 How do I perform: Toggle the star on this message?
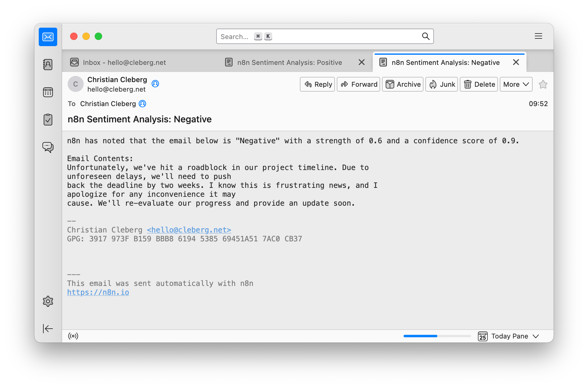click(x=543, y=84)
